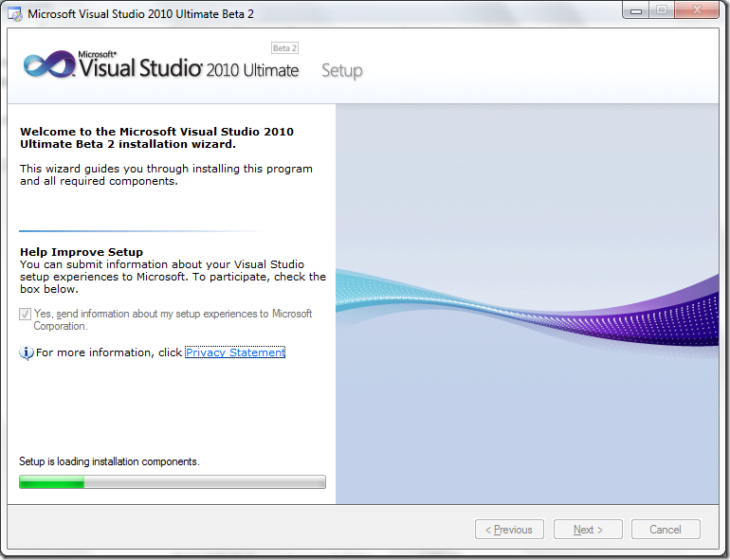Click the Visual Studio infinity logo

tap(49, 64)
